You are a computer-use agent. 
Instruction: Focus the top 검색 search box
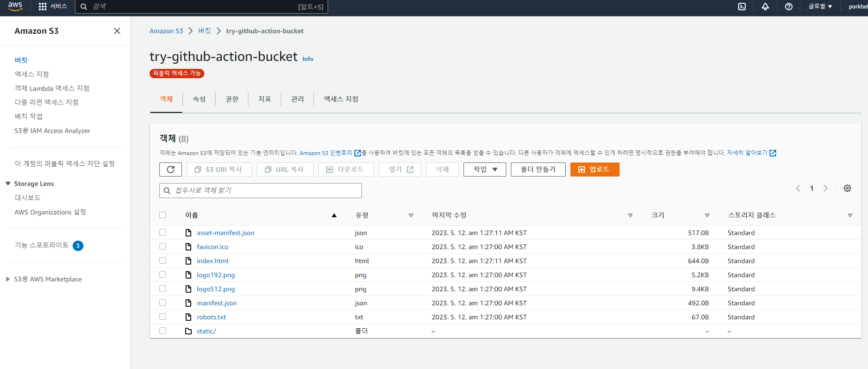[202, 7]
